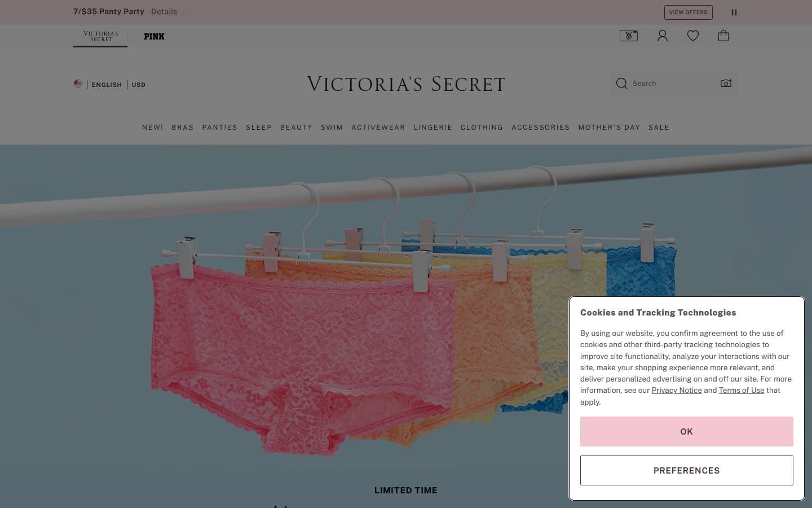Click the Search input field

tap(673, 84)
